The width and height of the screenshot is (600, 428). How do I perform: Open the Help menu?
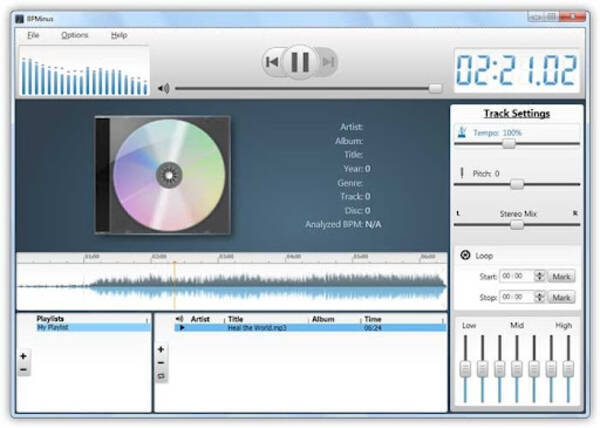[x=119, y=35]
